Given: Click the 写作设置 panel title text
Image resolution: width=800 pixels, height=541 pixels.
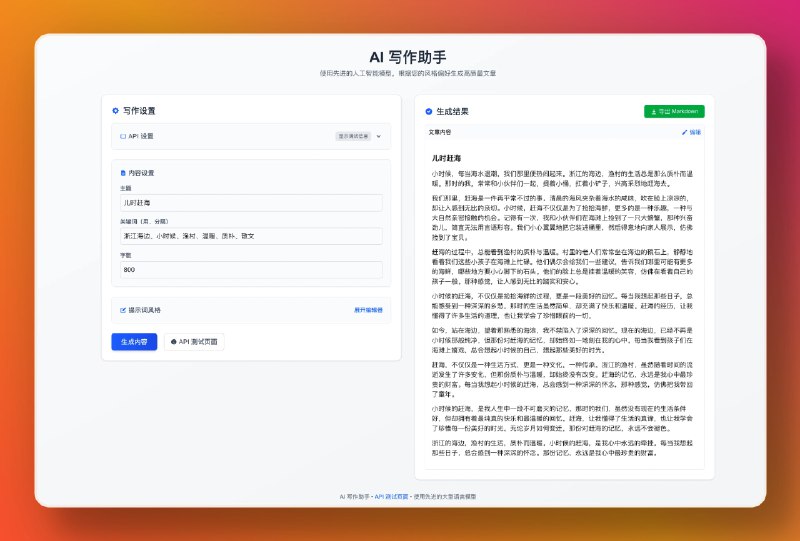Looking at the screenshot, I should (139, 111).
